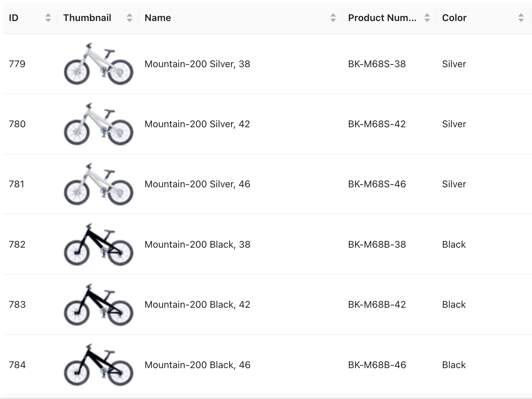The width and height of the screenshot is (532, 399).
Task: Click ID 781 in the table
Action: pyautogui.click(x=17, y=184)
